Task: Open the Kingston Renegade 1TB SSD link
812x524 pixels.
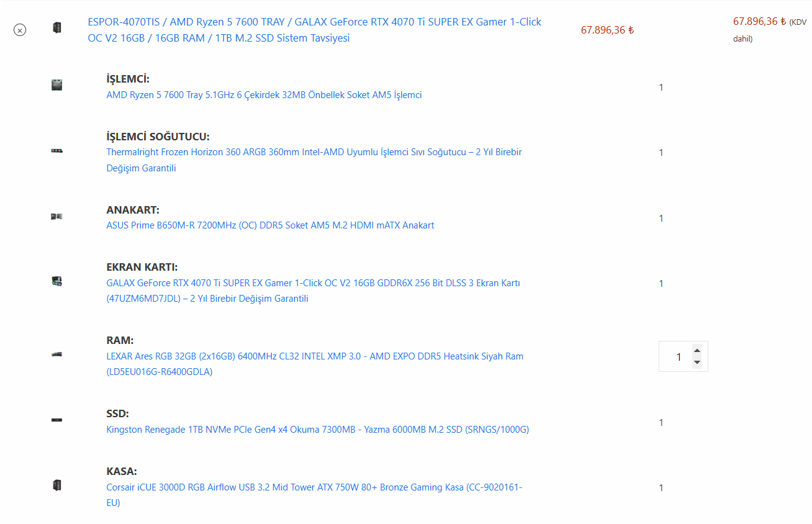Action: [x=317, y=430]
